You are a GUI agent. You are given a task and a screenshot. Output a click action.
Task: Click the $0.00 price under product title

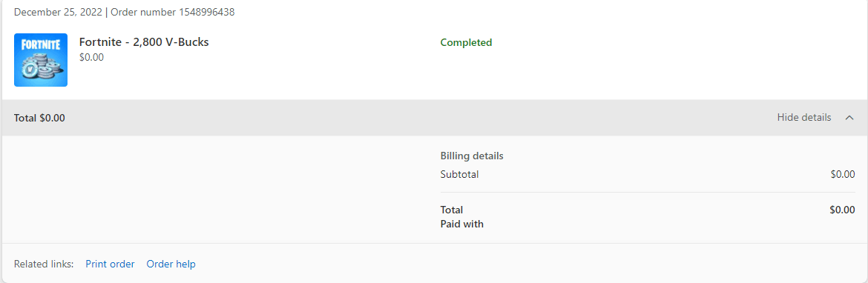tap(91, 57)
